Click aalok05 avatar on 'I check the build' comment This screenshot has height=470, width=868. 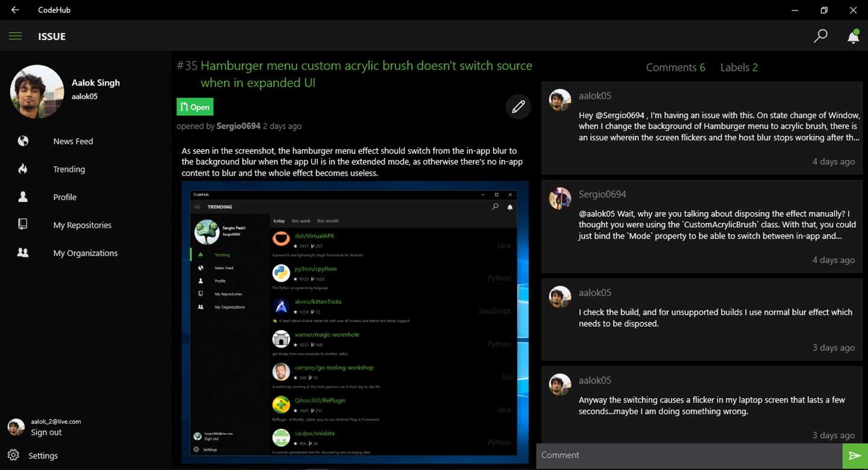[x=560, y=297]
